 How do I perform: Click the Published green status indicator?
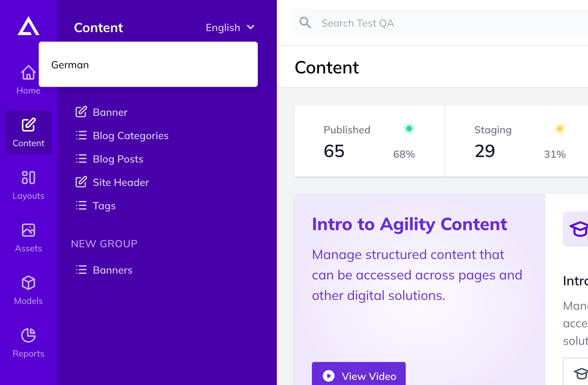pos(409,129)
